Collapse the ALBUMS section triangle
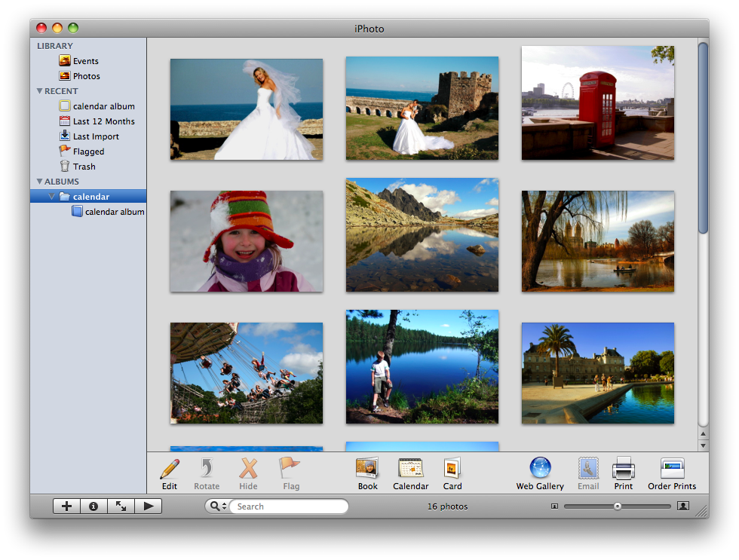This screenshot has height=560, width=739. (39, 182)
